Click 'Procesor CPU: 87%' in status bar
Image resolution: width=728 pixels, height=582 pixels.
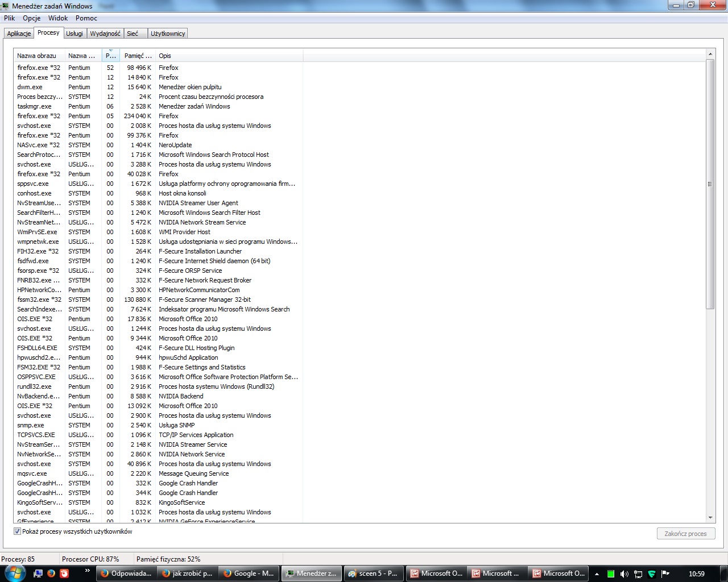[x=90, y=559]
